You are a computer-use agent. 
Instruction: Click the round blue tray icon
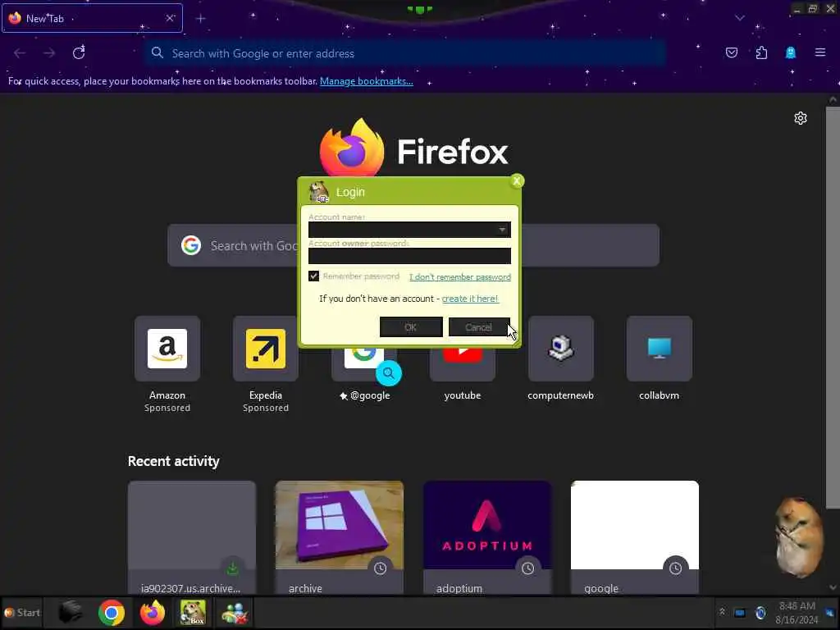pyautogui.click(x=760, y=613)
